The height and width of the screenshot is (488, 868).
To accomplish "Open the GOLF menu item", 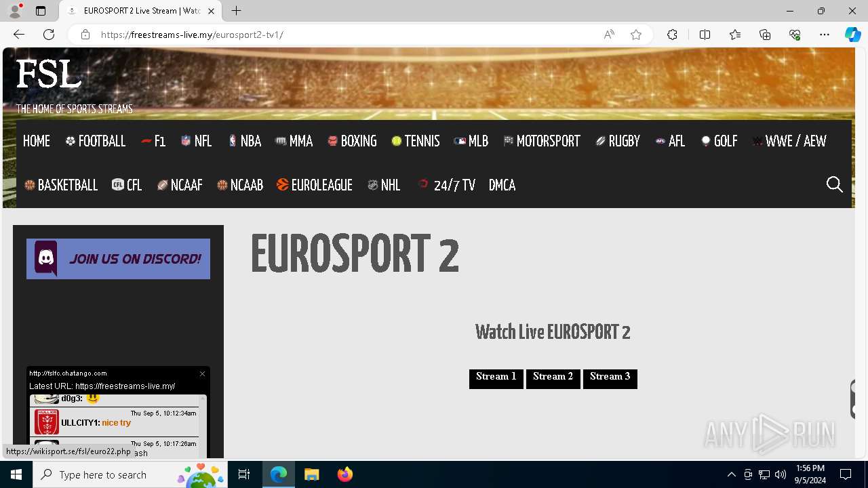I will click(719, 141).
